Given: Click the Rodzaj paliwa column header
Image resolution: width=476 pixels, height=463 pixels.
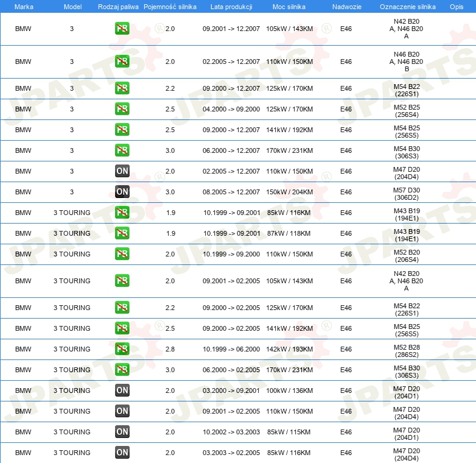Looking at the screenshot, I should pos(118,7).
